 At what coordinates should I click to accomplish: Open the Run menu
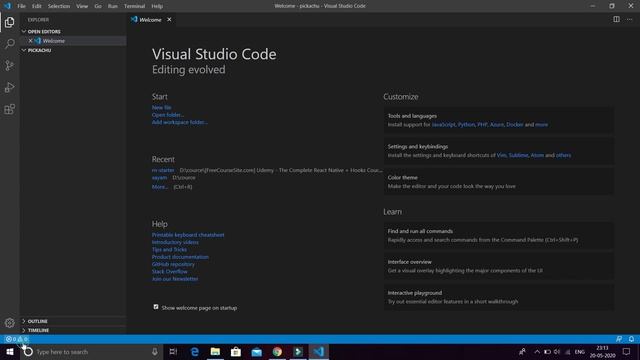[113, 6]
